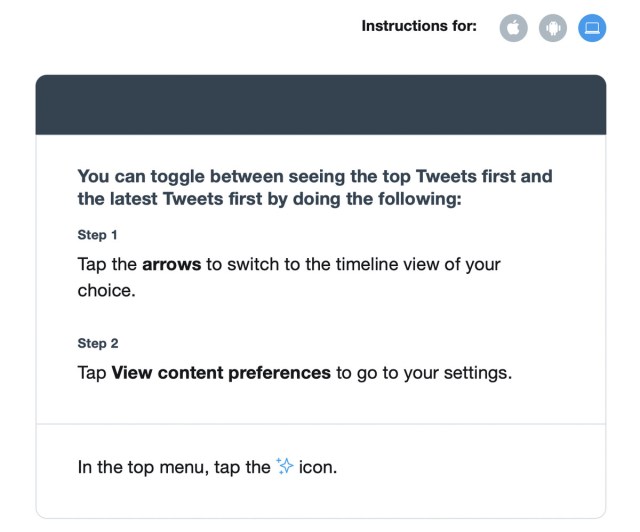Click the word "choice." in Step 1
Viewport: 640px width, 532px height.
(x=107, y=291)
